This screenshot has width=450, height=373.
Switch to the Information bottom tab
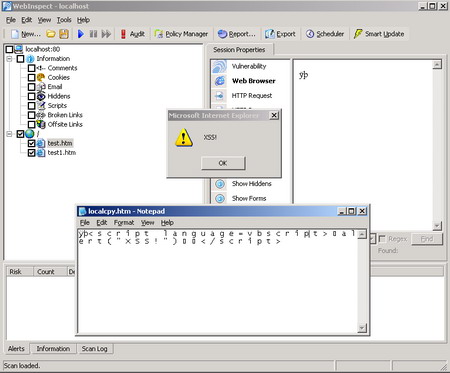click(x=53, y=349)
